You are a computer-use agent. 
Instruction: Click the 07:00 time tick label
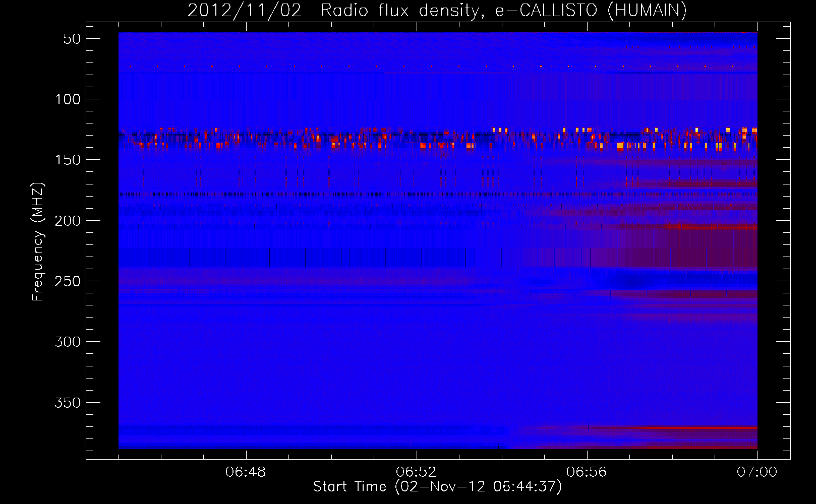coord(757,472)
